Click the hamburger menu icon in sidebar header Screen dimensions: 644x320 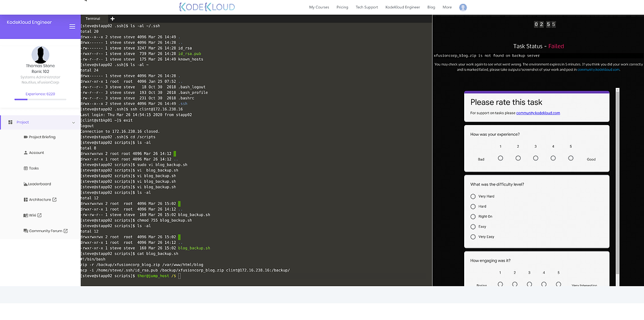coord(72,26)
